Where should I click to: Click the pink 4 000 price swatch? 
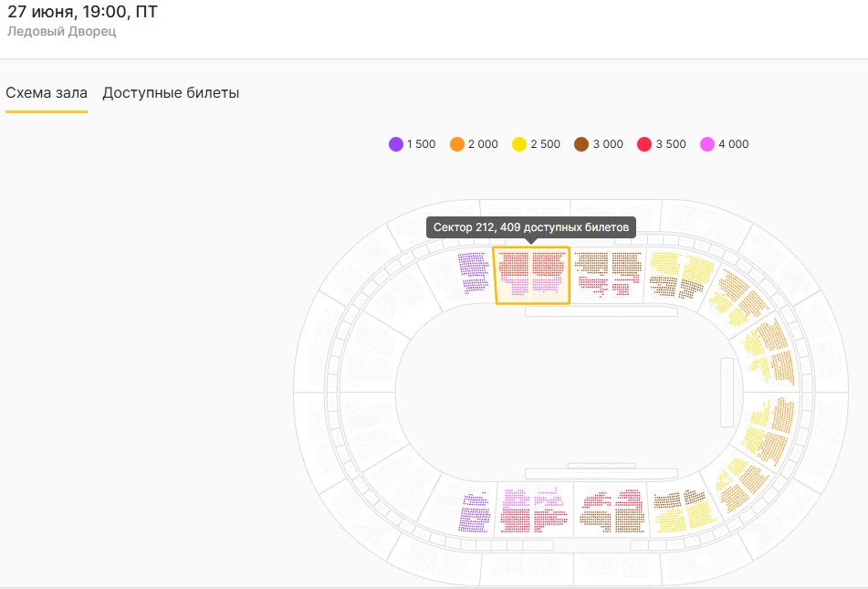pos(707,144)
